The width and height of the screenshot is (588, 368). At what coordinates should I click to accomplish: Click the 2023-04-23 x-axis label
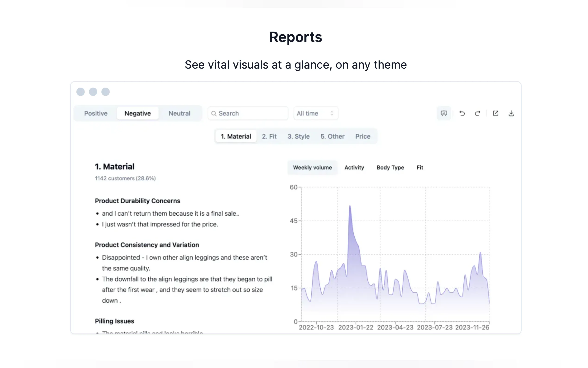pyautogui.click(x=395, y=327)
